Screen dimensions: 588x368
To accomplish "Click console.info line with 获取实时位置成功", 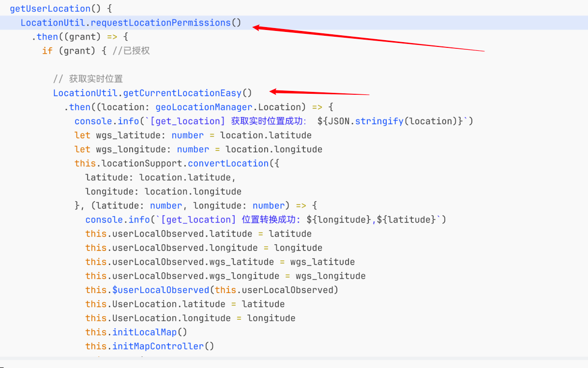I will [x=274, y=121].
